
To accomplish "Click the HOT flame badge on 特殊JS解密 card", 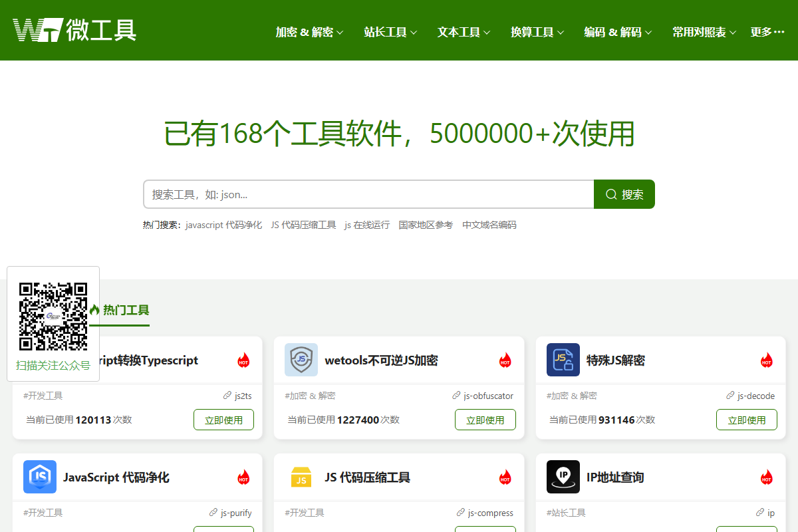I will point(767,360).
